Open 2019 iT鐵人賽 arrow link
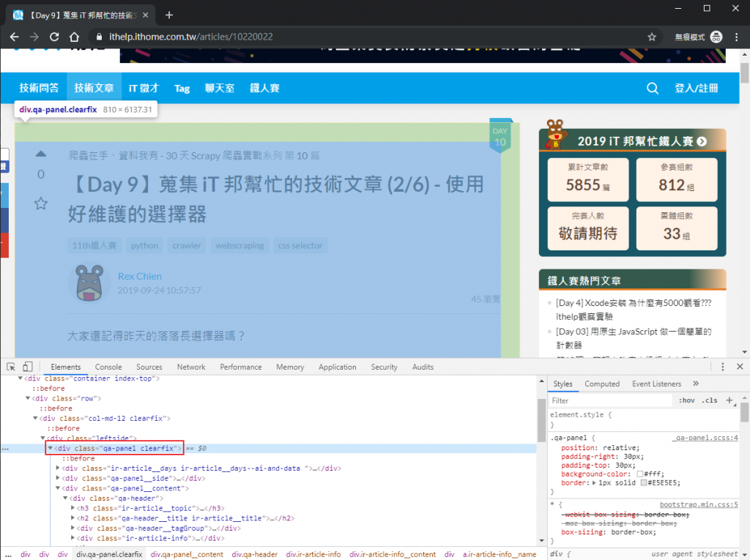 [702, 141]
